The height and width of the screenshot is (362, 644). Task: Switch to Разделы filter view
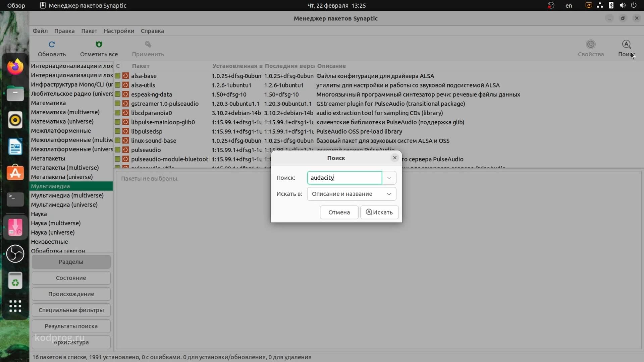(71, 262)
